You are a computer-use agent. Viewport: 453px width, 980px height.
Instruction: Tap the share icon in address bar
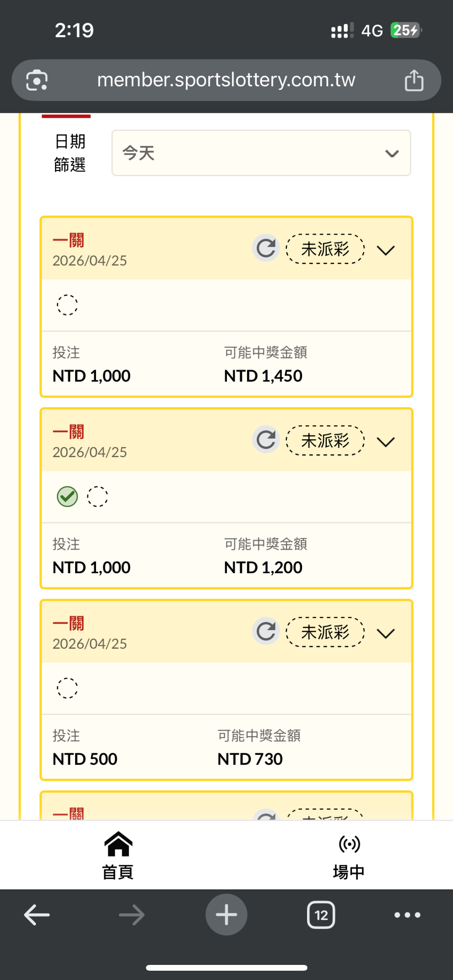[414, 80]
